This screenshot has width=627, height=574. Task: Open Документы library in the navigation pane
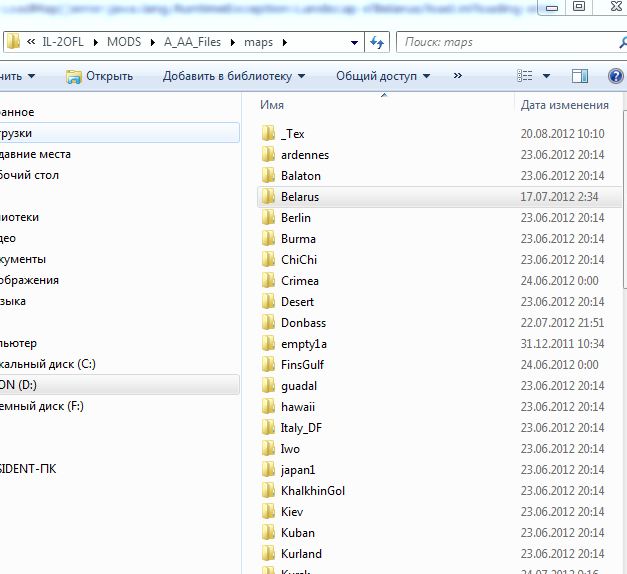pyautogui.click(x=23, y=259)
